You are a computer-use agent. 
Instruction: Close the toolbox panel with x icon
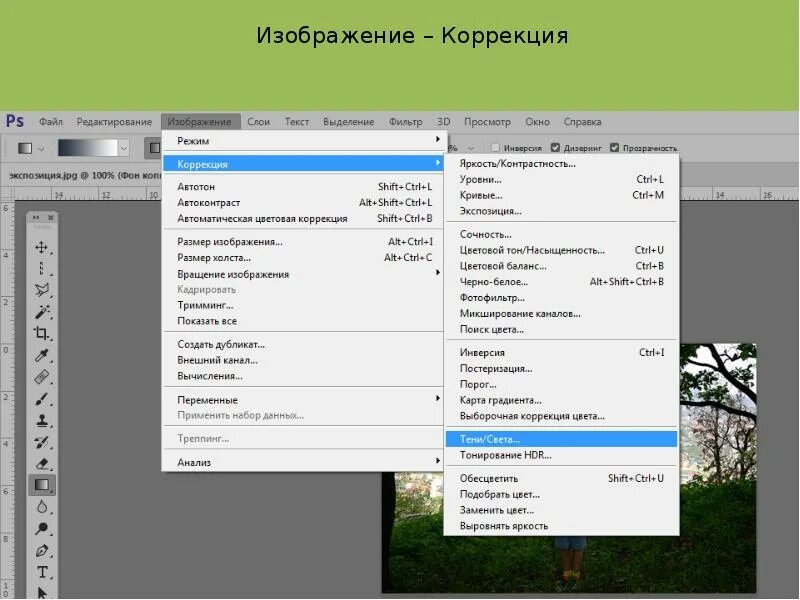coord(51,217)
